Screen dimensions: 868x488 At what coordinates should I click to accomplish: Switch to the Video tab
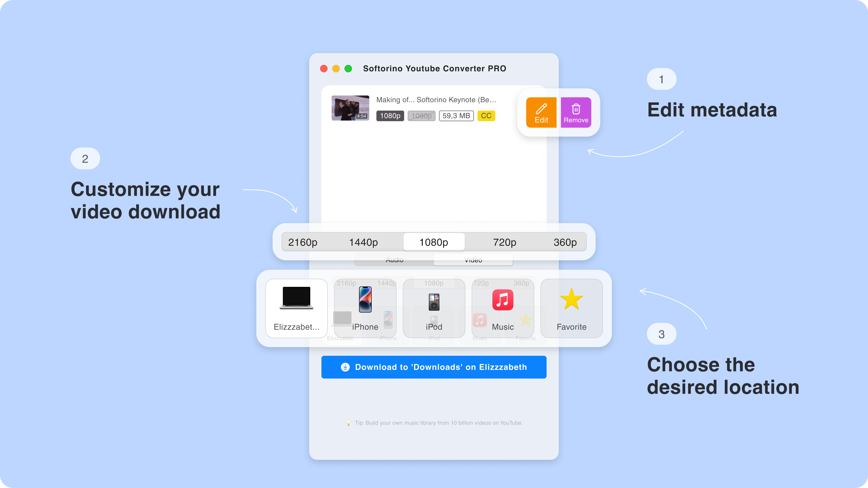click(x=473, y=259)
